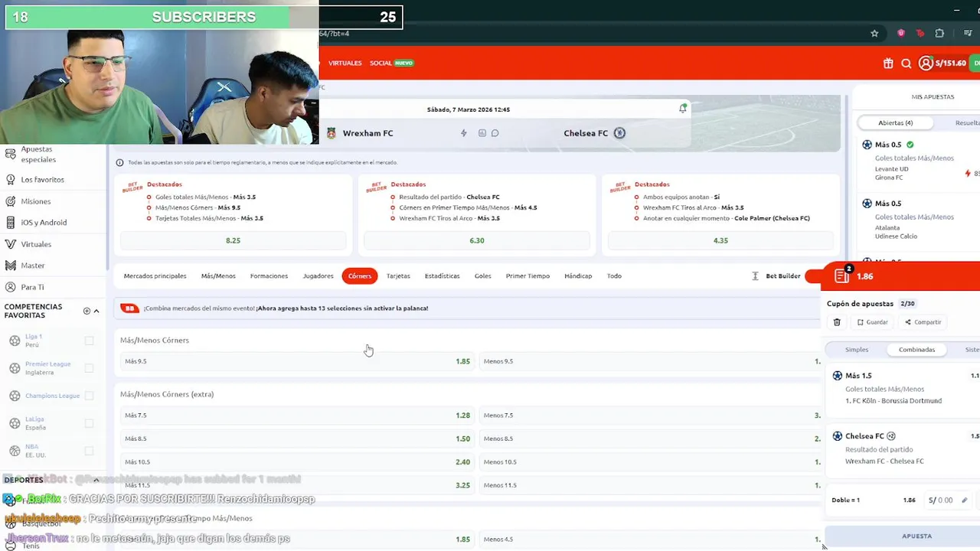Open the browser extensions puzzle icon
The width and height of the screenshot is (980, 551).
point(939,33)
